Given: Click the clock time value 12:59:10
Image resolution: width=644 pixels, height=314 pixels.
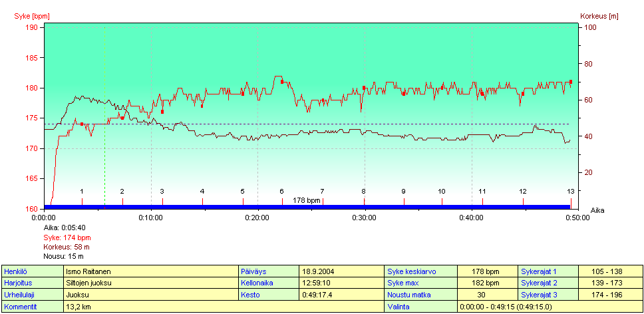Looking at the screenshot, I should pyautogui.click(x=341, y=283).
